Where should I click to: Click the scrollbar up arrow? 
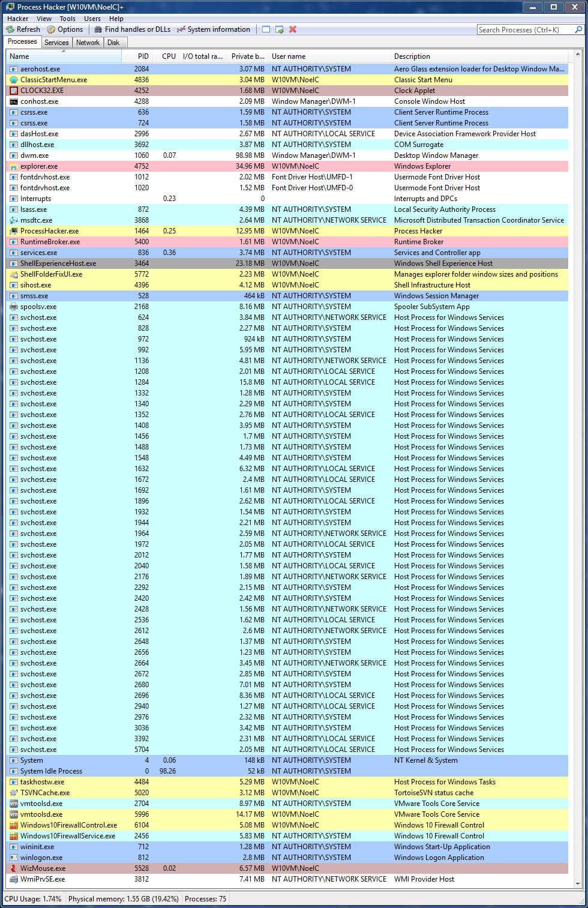578,55
